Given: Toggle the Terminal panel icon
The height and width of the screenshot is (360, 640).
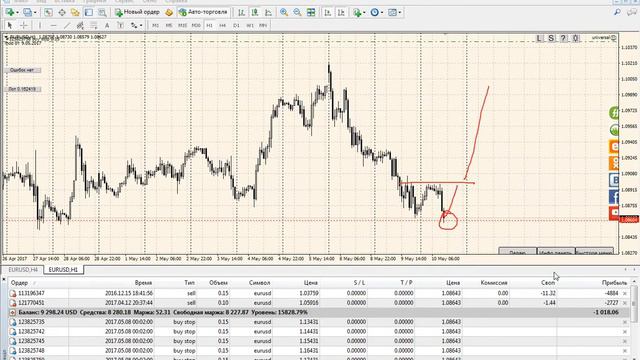Looking at the screenshot, I should [89, 12].
